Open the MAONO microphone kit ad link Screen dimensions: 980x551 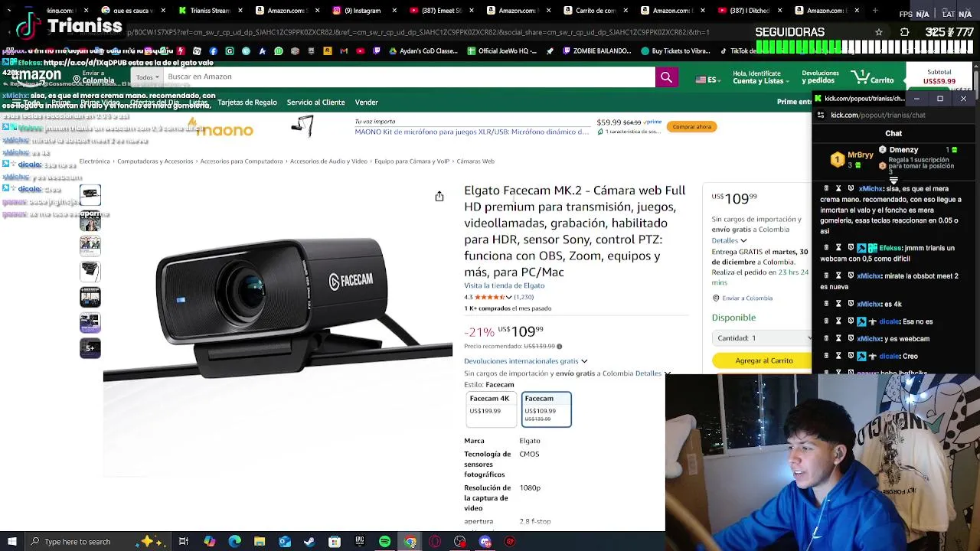click(472, 132)
